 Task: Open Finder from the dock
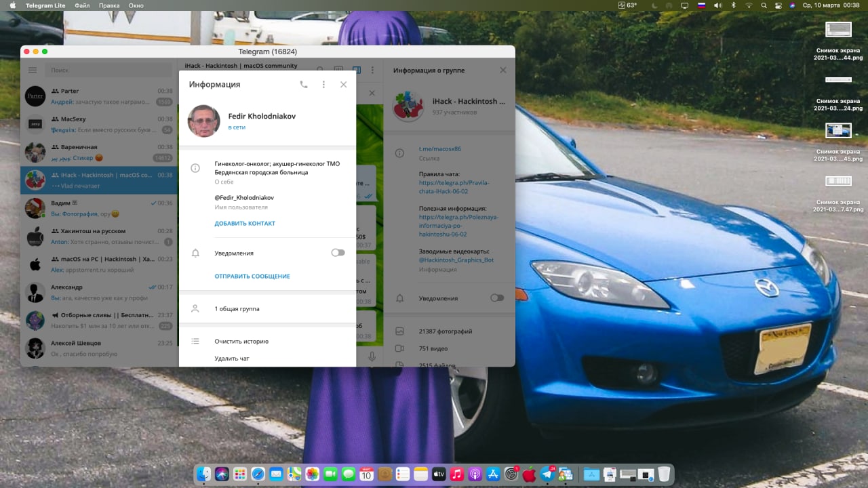[x=204, y=474]
